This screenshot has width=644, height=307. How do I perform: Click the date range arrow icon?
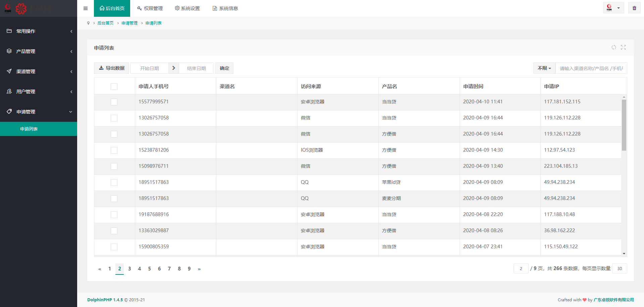click(173, 68)
